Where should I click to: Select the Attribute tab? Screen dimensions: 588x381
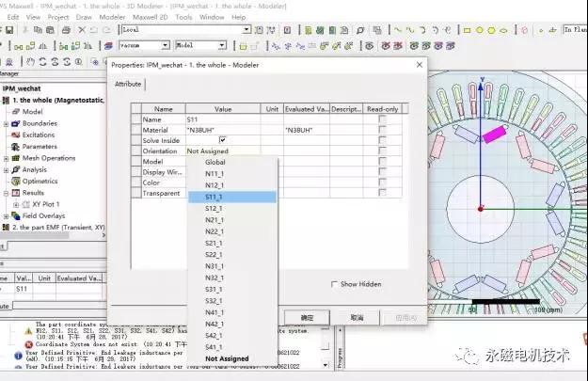pyautogui.click(x=128, y=84)
